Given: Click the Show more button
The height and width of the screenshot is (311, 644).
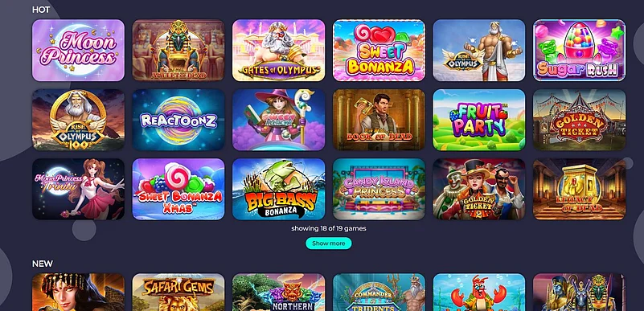Looking at the screenshot, I should 329,243.
